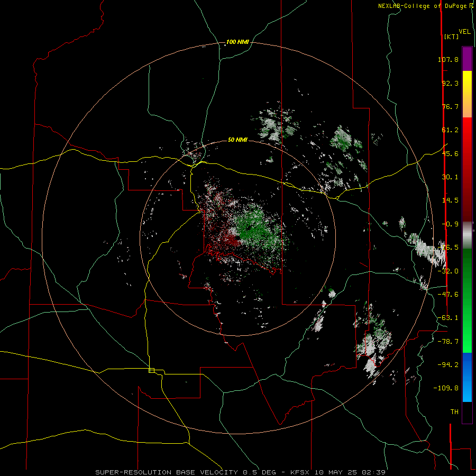476x476 pixels.
Task: Click the 61.2 velocity scale value
Action: click(450, 130)
